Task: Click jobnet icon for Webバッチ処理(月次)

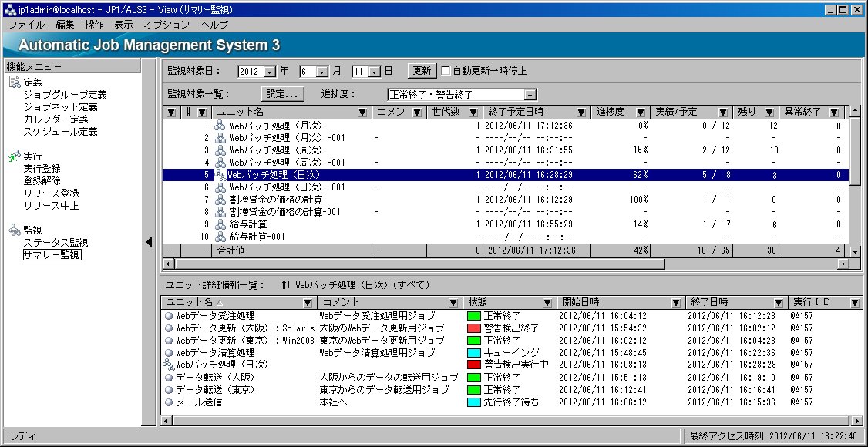Action: pos(220,126)
